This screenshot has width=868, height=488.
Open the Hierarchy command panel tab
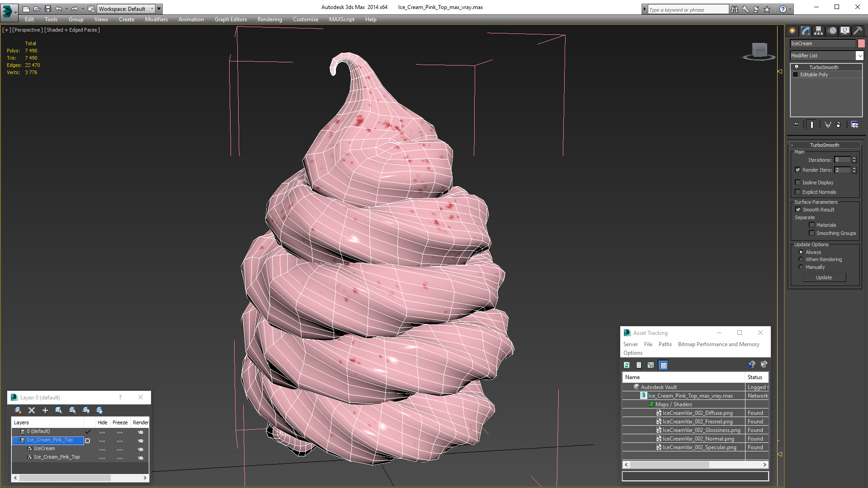tap(818, 31)
